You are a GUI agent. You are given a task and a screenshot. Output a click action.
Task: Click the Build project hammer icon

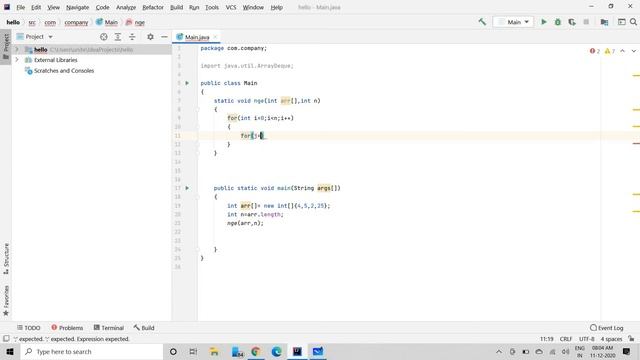482,22
